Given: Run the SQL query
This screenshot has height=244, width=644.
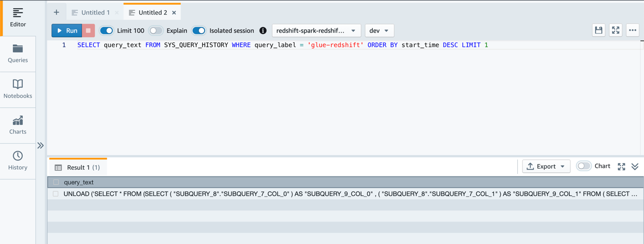Looking at the screenshot, I should (x=67, y=30).
